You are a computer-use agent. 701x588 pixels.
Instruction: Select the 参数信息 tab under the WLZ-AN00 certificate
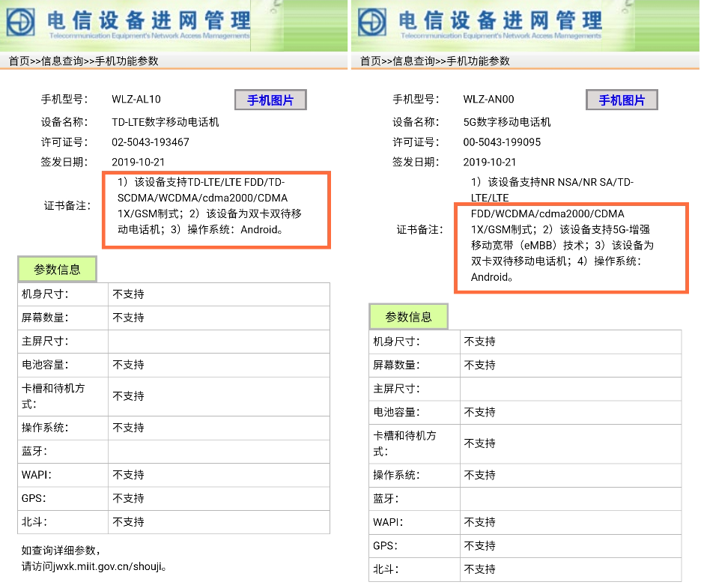click(408, 317)
